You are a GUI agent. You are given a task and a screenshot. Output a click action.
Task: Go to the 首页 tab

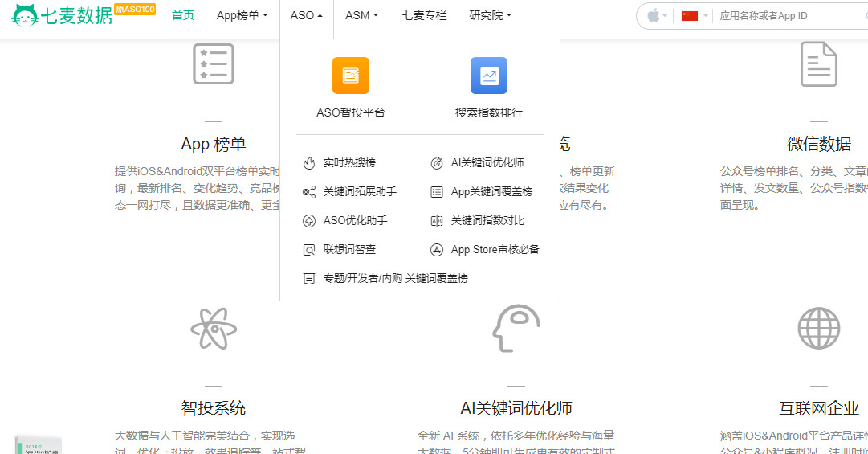click(x=183, y=15)
